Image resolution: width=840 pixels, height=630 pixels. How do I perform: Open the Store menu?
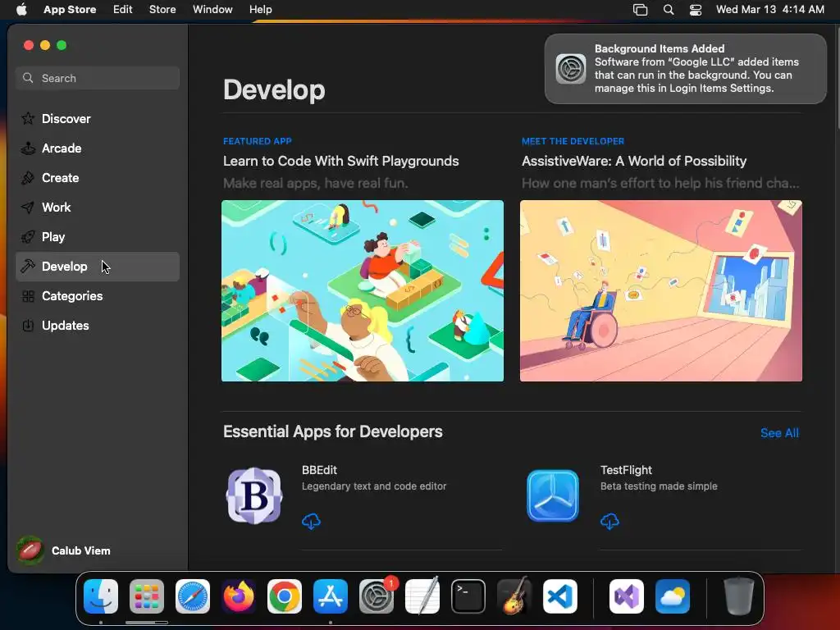(x=162, y=9)
